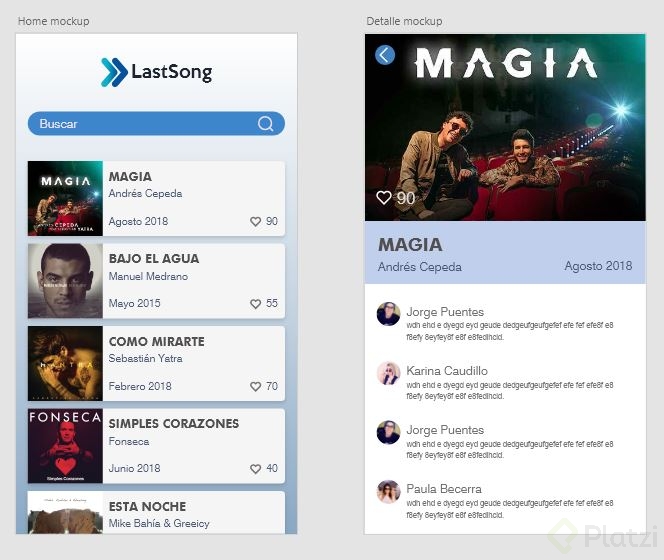Open the BAJO EL AGUA cover thumbnail

pyautogui.click(x=65, y=281)
